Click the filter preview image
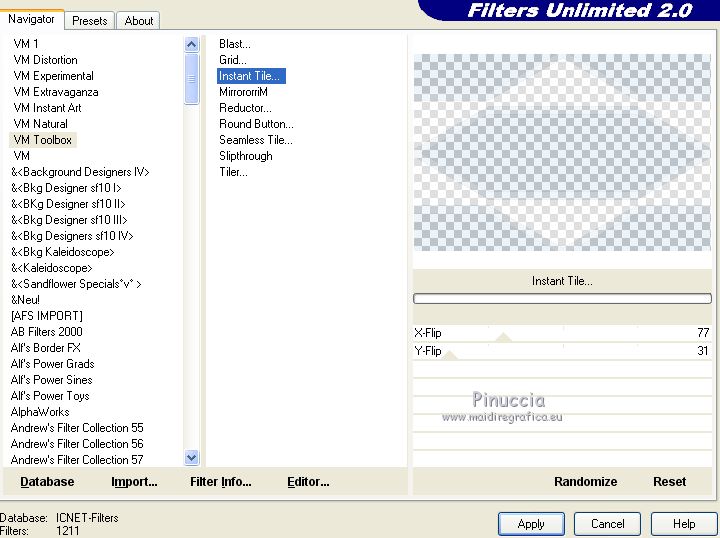Viewport: 720px width, 538px height. click(x=562, y=152)
